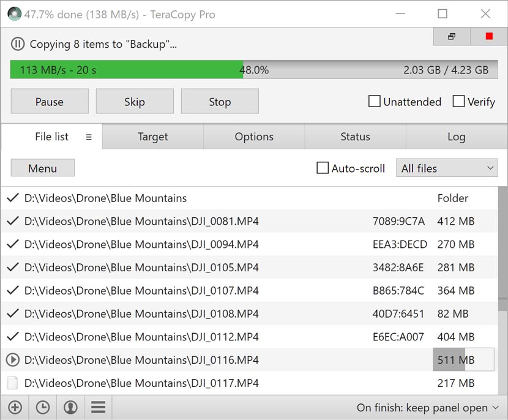This screenshot has height=420, width=508.
Task: Click the pause circle icon beside copying status
Action: (18, 43)
